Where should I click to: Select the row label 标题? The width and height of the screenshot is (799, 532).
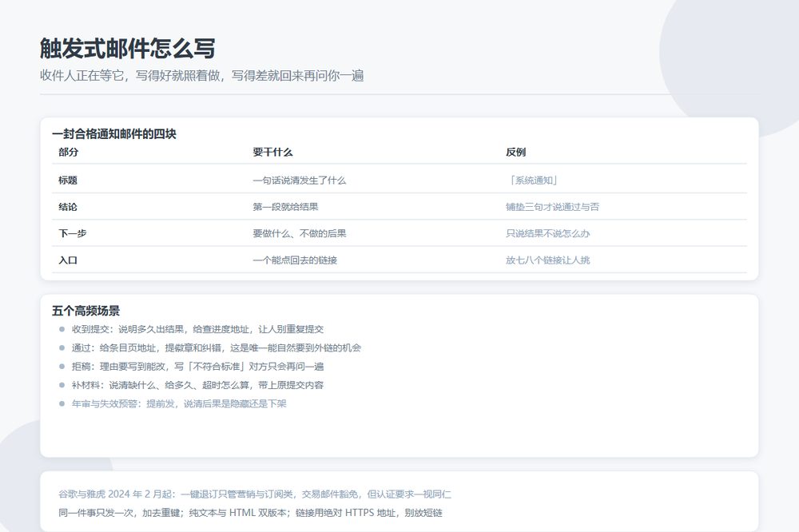click(68, 180)
